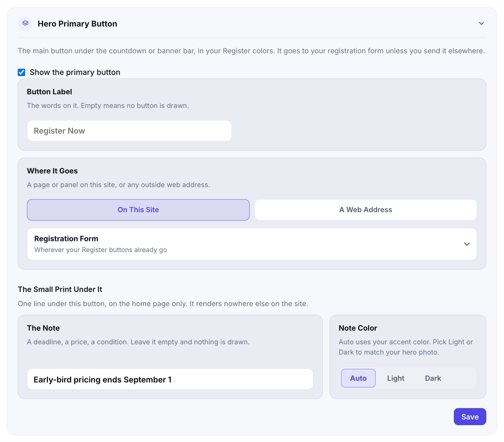Click into the Early-bird pricing note field
Image resolution: width=504 pixels, height=442 pixels.
click(x=170, y=379)
